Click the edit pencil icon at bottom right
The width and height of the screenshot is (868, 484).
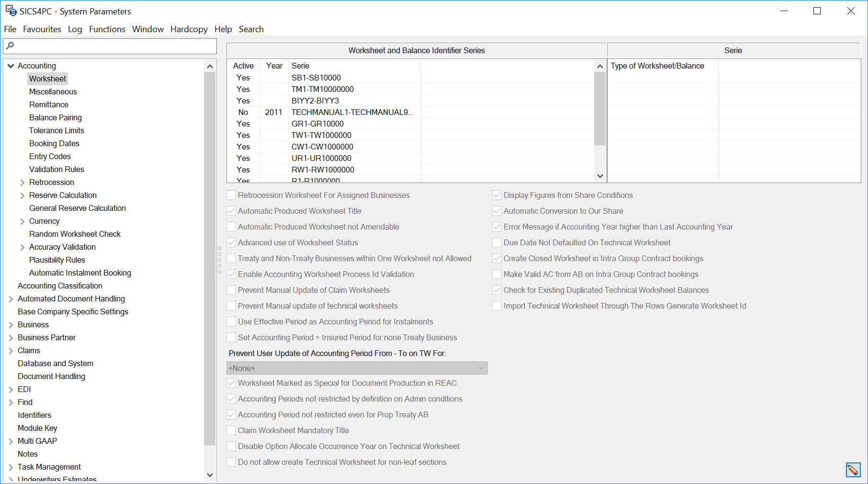click(x=853, y=470)
